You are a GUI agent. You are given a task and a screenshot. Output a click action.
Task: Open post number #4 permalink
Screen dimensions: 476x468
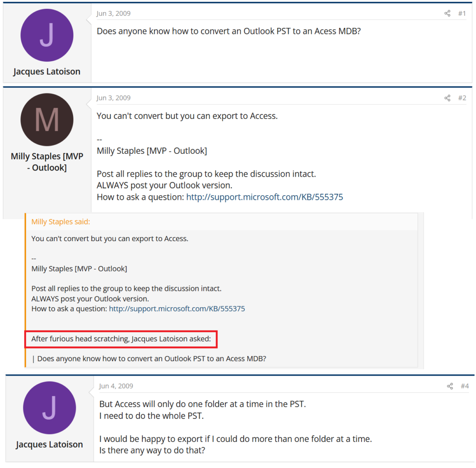point(465,386)
